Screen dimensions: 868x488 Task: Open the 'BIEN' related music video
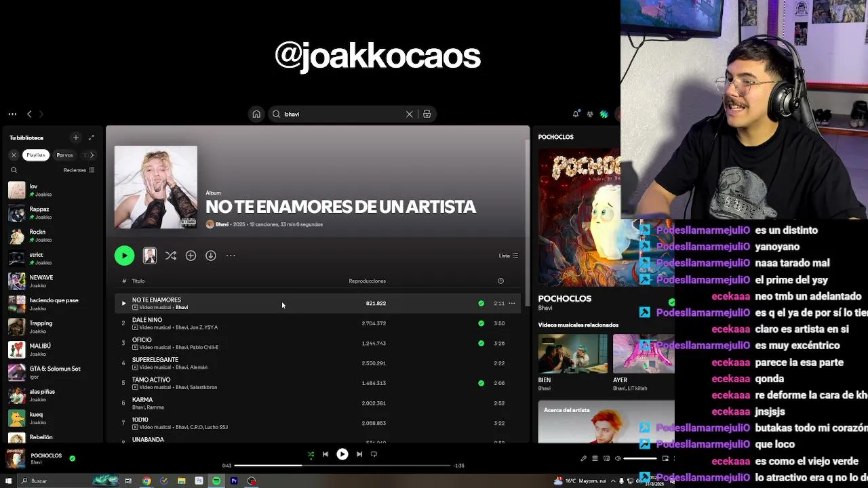pyautogui.click(x=573, y=354)
